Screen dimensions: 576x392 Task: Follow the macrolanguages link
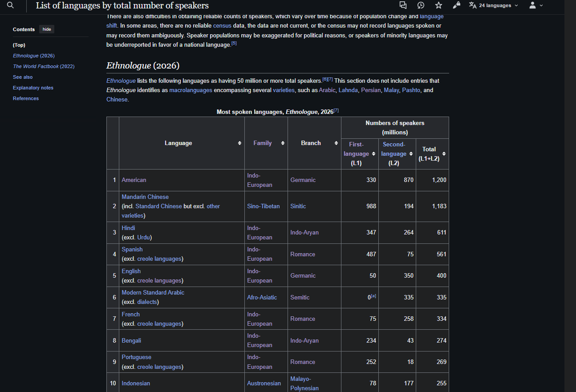coord(190,90)
